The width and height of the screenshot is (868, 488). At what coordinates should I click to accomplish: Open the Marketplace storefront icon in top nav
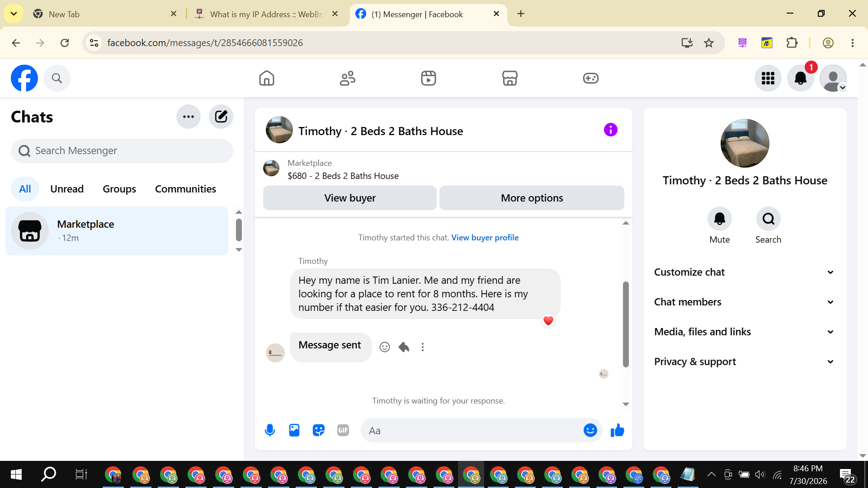510,78
